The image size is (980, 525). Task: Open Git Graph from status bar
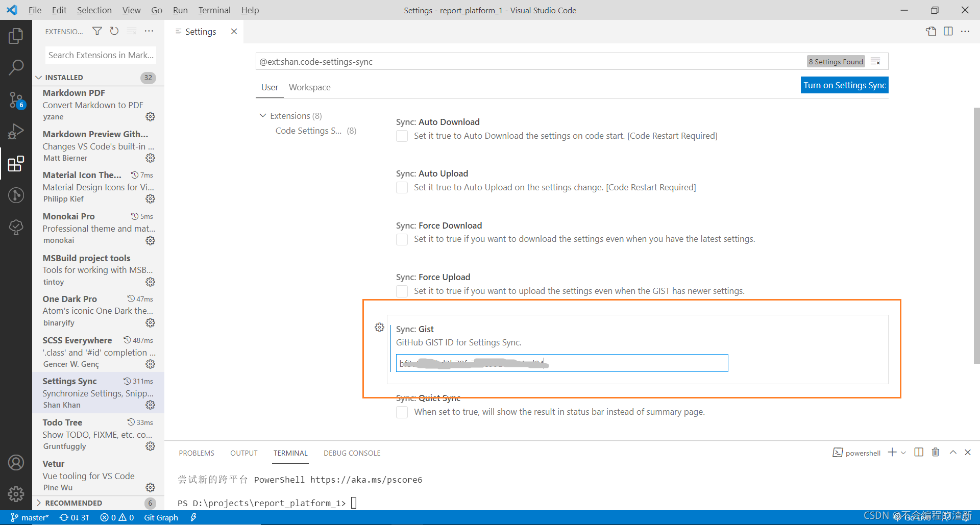161,517
